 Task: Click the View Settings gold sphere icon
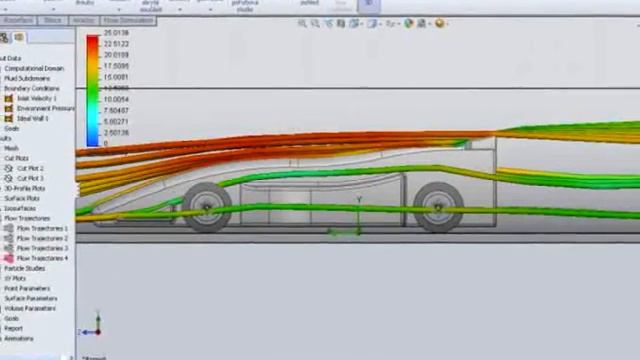[x=439, y=23]
